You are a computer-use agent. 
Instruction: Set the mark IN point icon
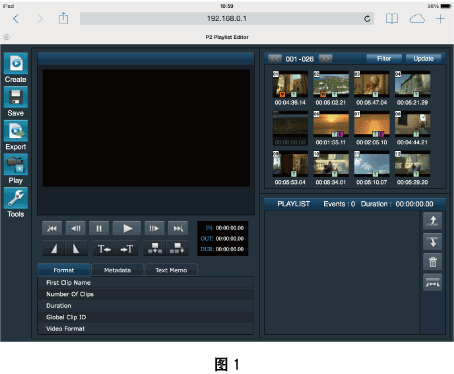click(54, 248)
